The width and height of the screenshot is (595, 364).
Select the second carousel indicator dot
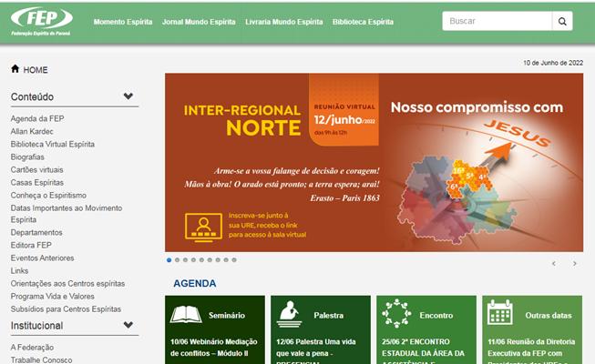[177, 260]
